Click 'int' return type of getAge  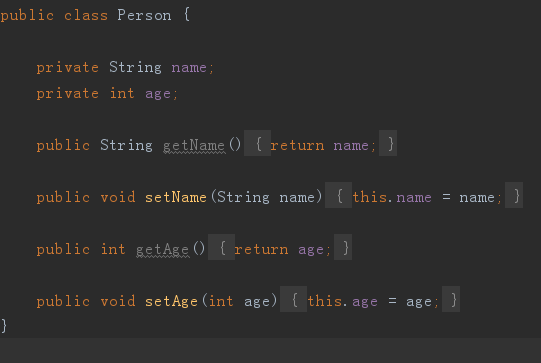[113, 249]
